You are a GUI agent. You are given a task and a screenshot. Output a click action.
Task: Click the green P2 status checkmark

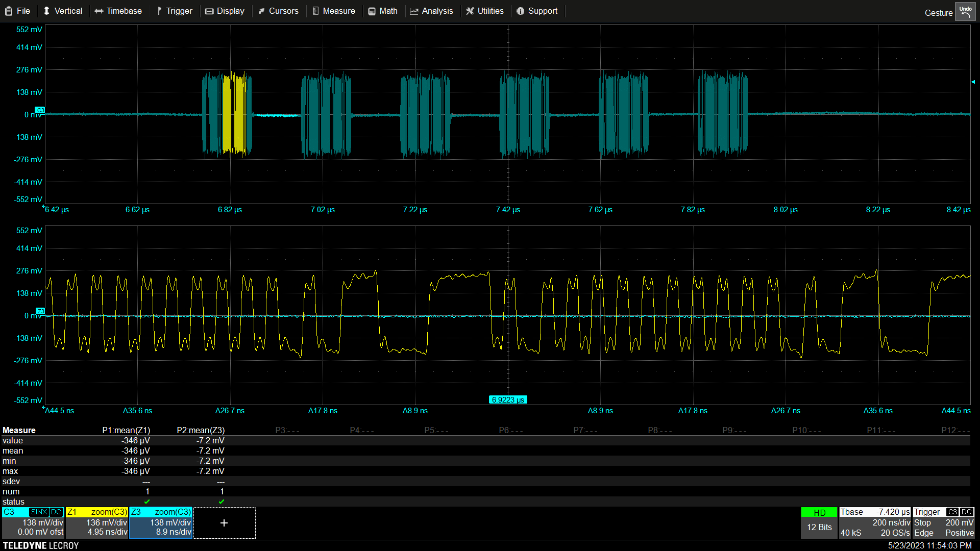point(221,502)
